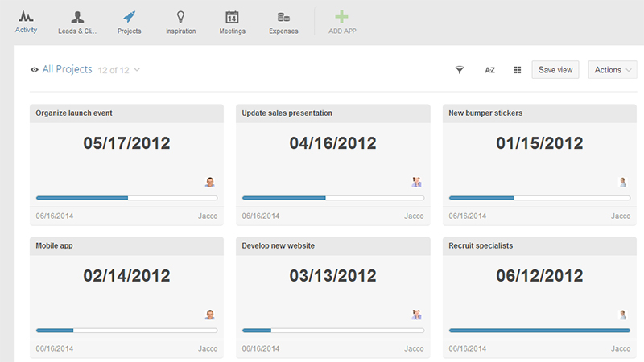Open the Update sales presentation card
Image resolution: width=644 pixels, height=362 pixels.
[287, 113]
